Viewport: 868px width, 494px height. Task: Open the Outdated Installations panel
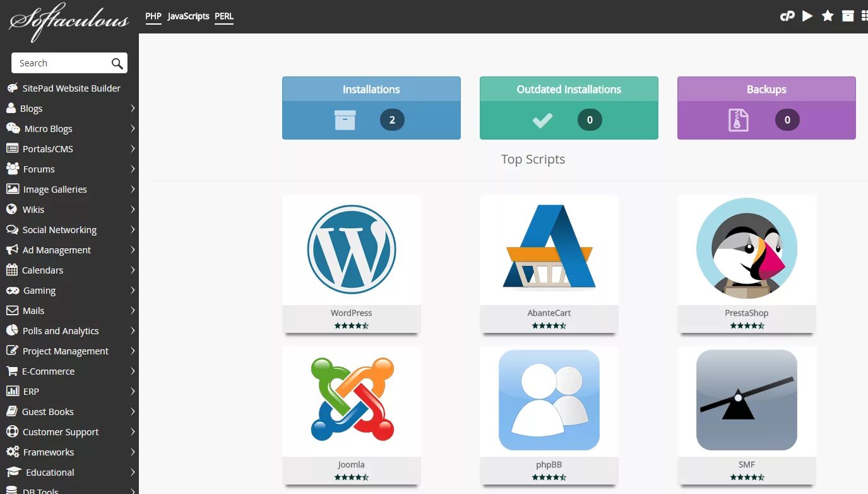569,108
